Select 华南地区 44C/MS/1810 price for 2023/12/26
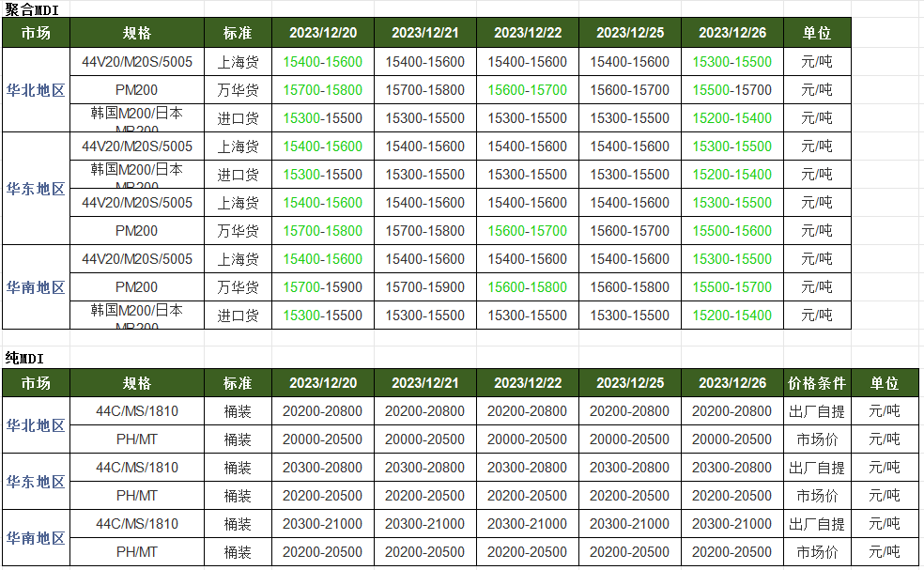 pyautogui.click(x=732, y=524)
